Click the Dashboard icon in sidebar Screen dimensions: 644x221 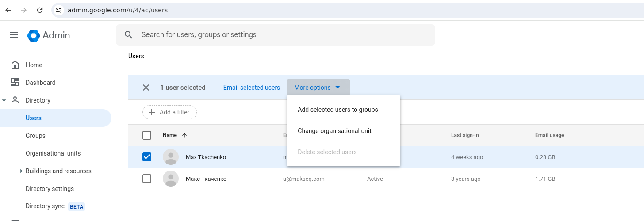point(15,83)
